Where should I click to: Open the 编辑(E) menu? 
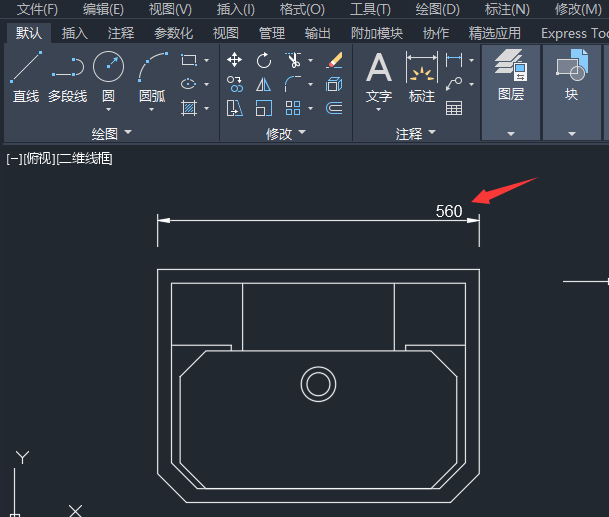[103, 9]
